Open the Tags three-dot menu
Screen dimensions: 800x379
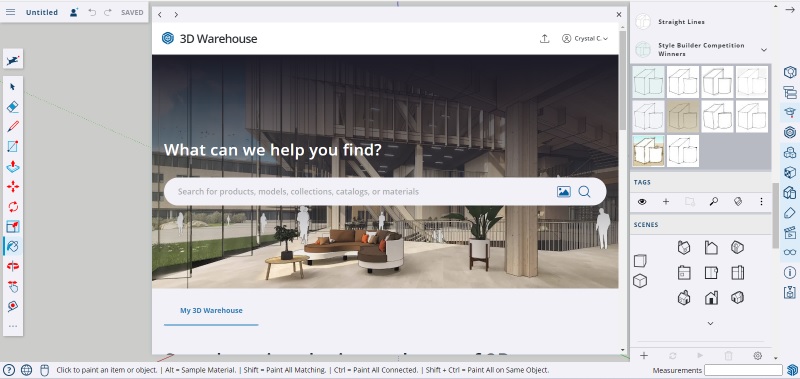[761, 201]
